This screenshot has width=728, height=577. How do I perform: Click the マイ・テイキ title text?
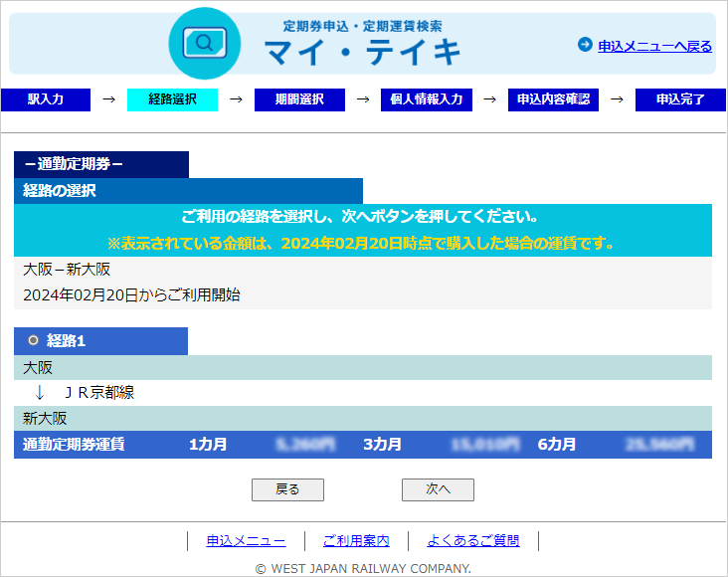362,52
